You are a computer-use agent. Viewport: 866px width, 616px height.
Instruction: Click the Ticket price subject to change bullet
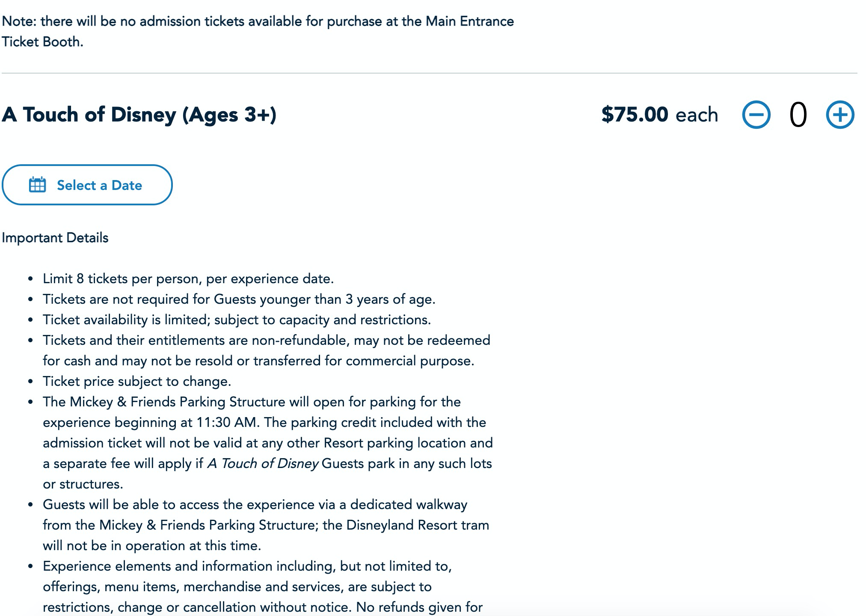[x=137, y=382]
